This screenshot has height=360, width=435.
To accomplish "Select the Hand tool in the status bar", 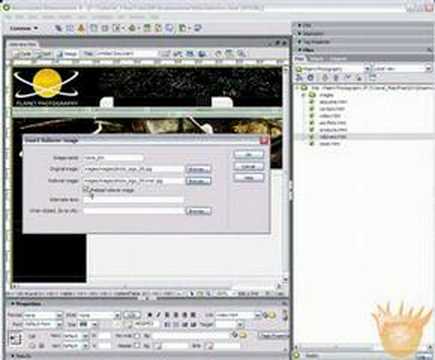I will [x=200, y=294].
